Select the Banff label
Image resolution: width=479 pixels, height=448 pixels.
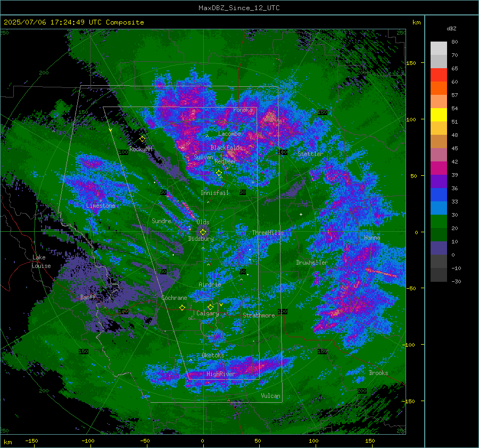[x=88, y=297]
